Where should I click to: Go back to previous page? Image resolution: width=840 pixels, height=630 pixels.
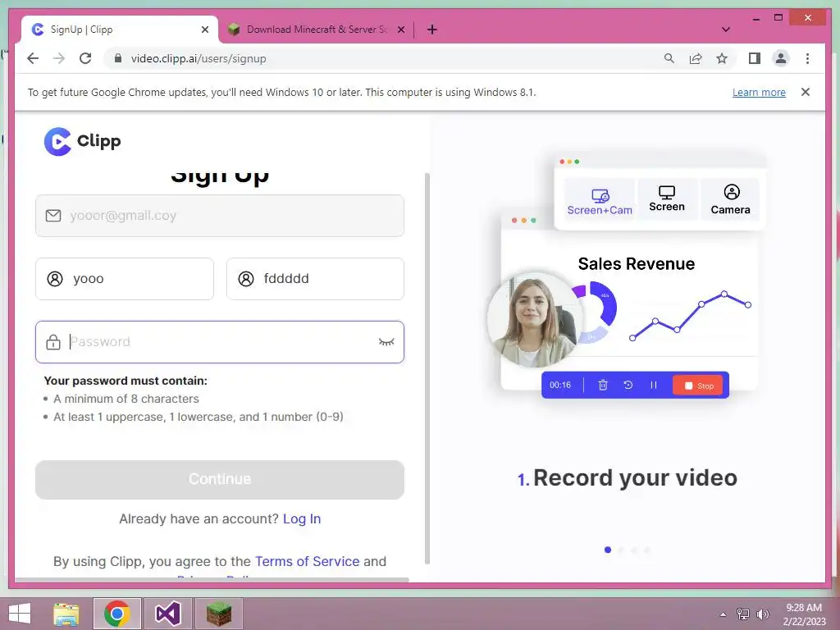(x=33, y=58)
